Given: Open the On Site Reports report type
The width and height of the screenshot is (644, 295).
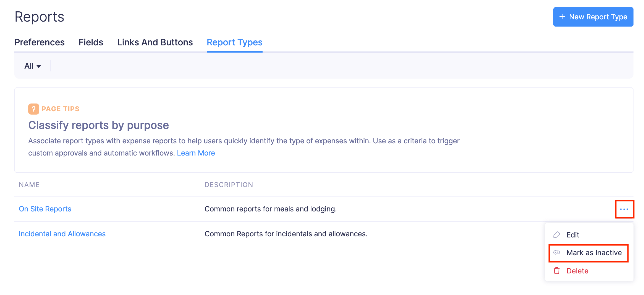Looking at the screenshot, I should pos(45,209).
